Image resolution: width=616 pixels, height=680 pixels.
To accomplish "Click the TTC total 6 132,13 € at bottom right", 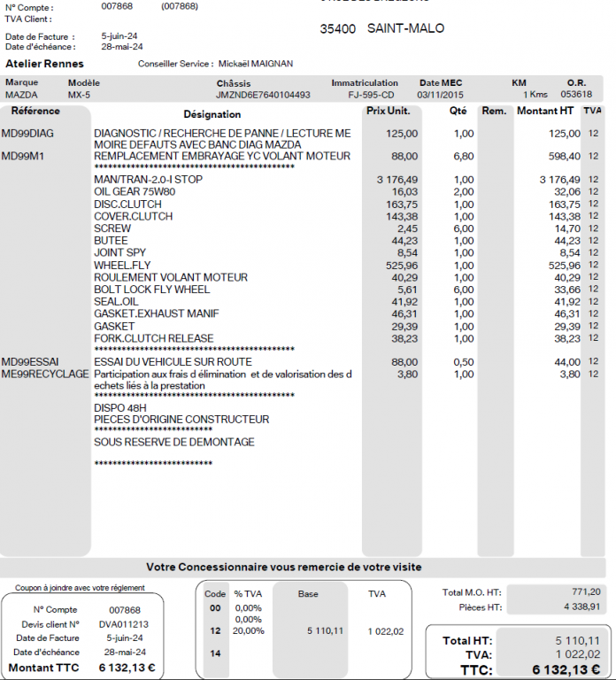I will (x=566, y=669).
